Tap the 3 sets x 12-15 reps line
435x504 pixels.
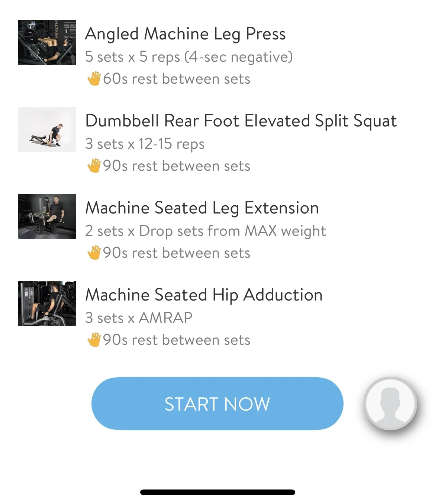145,144
